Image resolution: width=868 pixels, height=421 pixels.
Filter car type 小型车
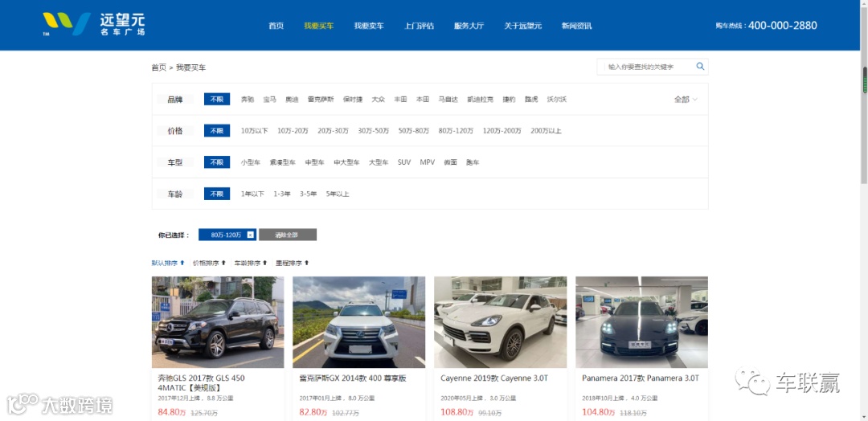[x=251, y=162]
